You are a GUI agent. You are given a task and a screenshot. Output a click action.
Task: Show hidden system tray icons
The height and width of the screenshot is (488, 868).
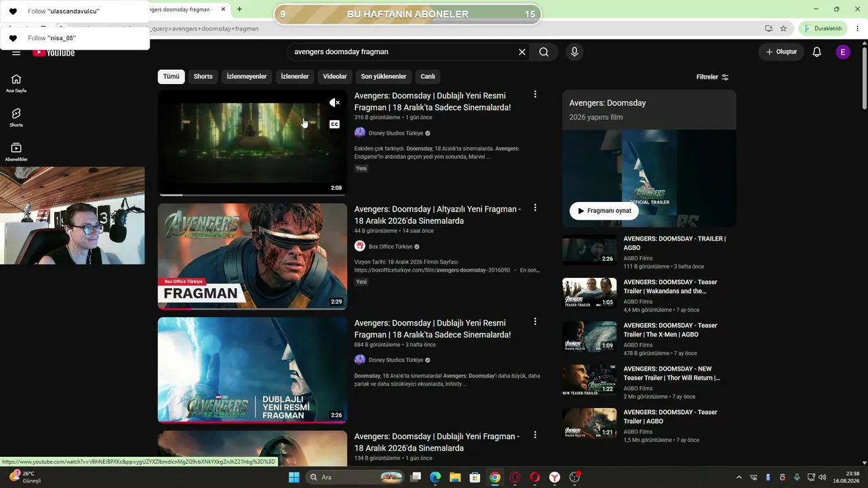(x=739, y=477)
